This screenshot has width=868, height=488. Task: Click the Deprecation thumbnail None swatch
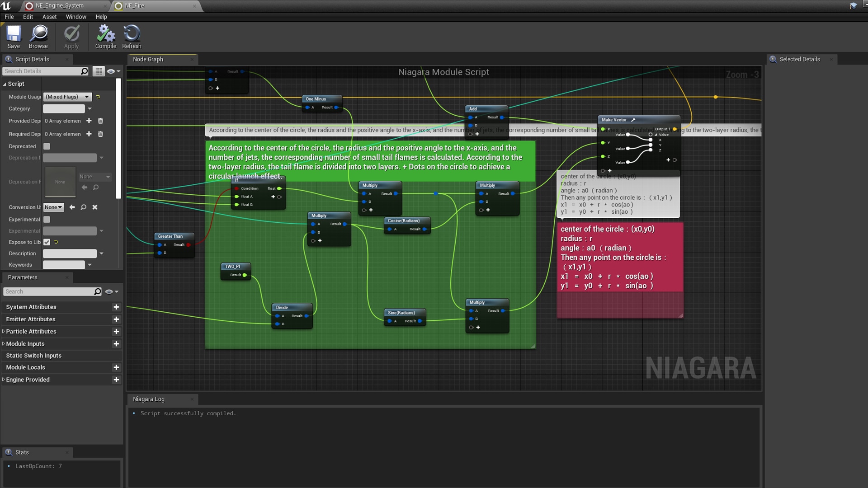coord(60,182)
